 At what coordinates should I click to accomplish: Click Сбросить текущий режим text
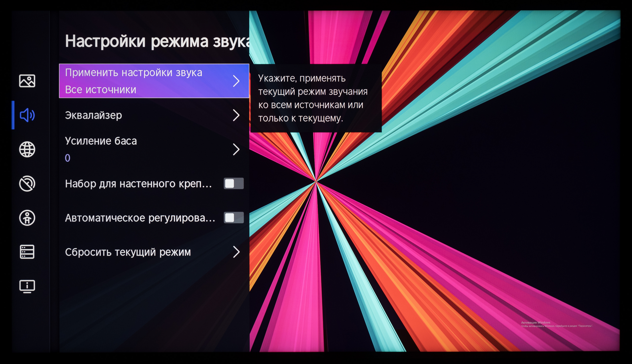[128, 252]
